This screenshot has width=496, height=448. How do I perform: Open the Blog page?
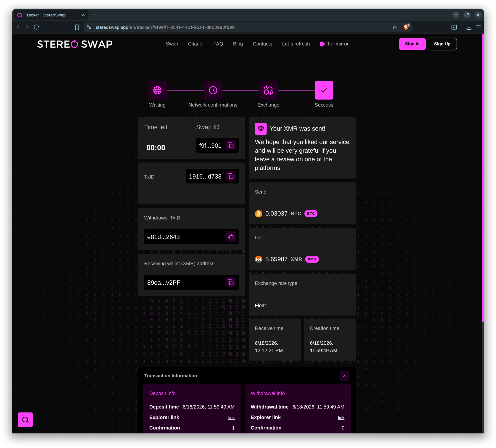click(238, 44)
